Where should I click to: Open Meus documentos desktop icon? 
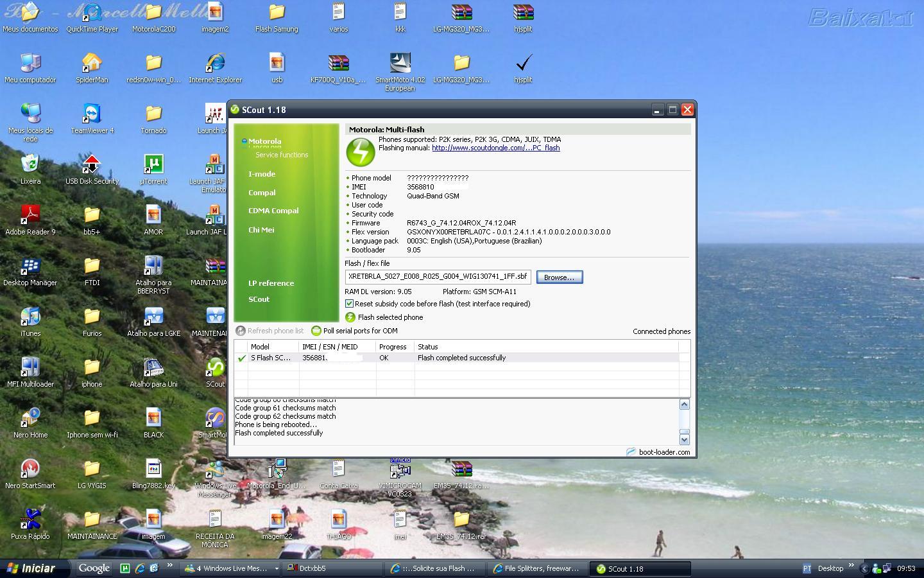pyautogui.click(x=30, y=17)
